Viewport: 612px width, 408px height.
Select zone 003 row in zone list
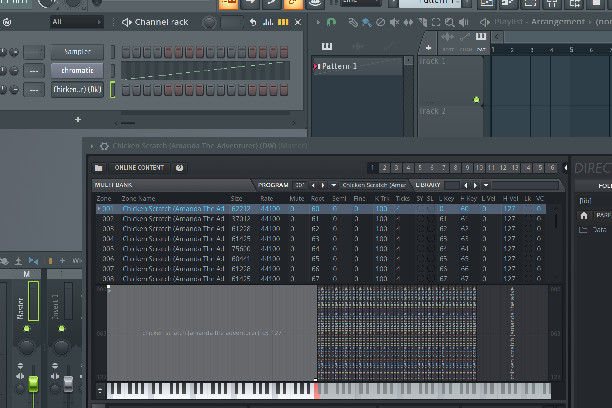tap(321, 229)
